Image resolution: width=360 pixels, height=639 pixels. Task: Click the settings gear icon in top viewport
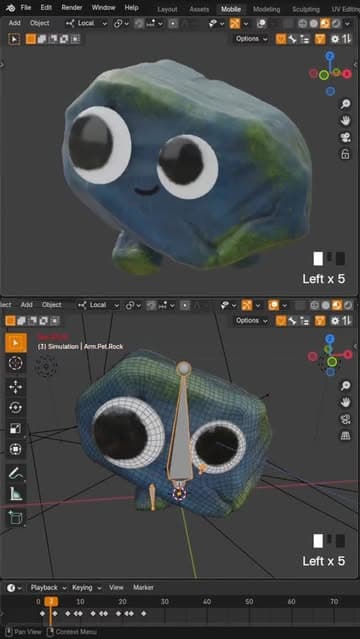click(x=335, y=39)
